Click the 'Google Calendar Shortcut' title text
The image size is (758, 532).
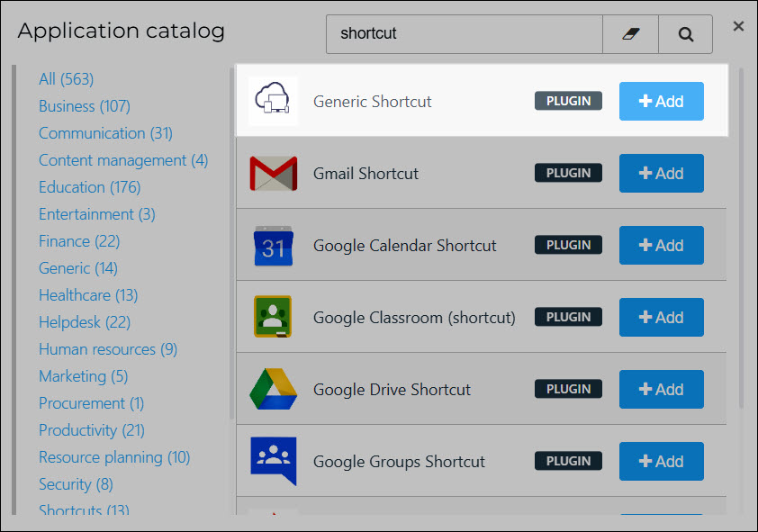click(x=404, y=246)
